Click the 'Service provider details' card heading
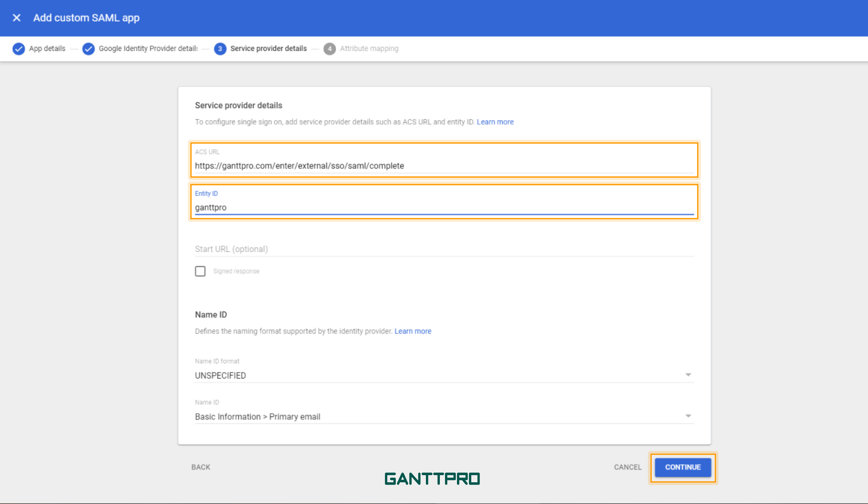Screen dimensions: 868x504 pyautogui.click(x=238, y=105)
